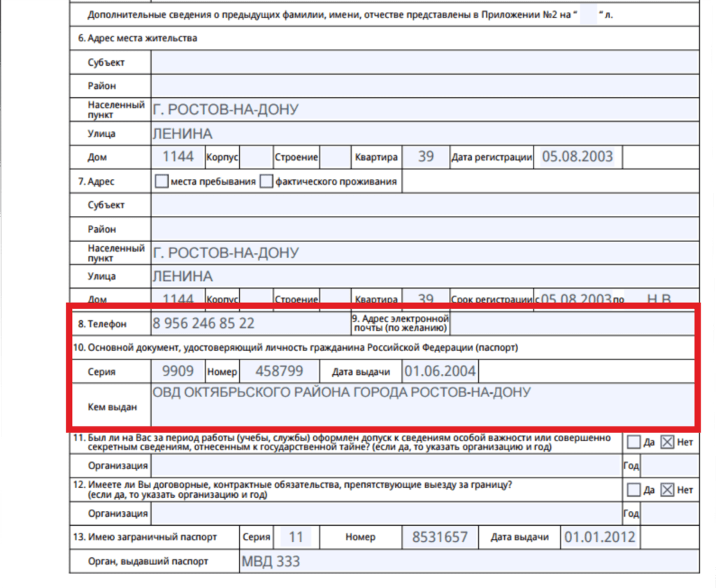Click question 11 text about допуск к сведениям
This screenshot has width=716, height=588.
(341, 442)
